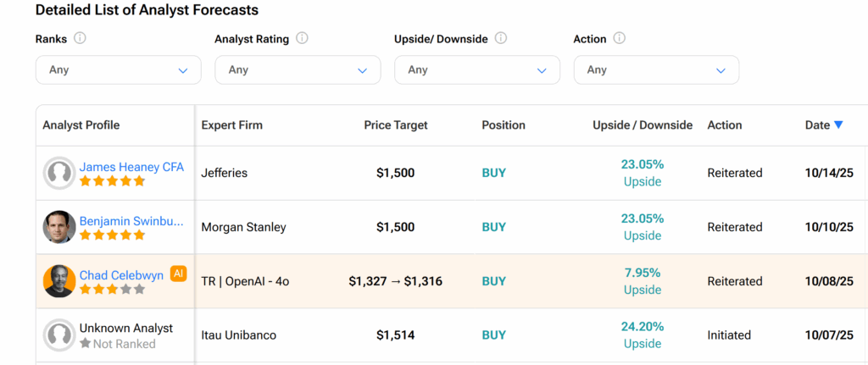Click James Heaney's placeholder avatar icon
Screen dimensions: 868x365
tap(59, 173)
